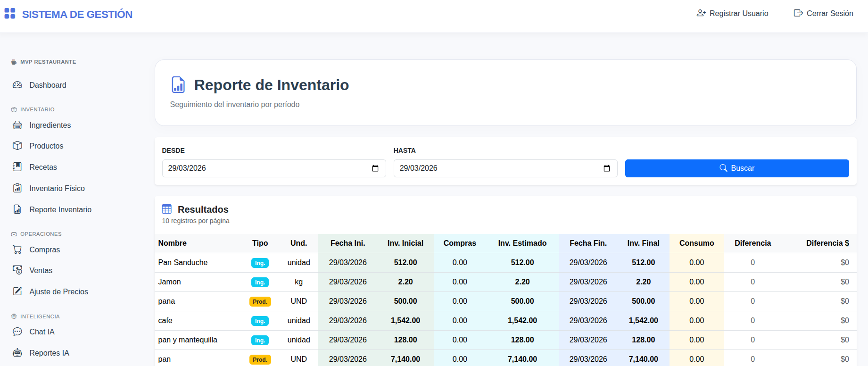Open Ingredientes menu item
Viewport: 868px width, 366px height.
coord(50,125)
